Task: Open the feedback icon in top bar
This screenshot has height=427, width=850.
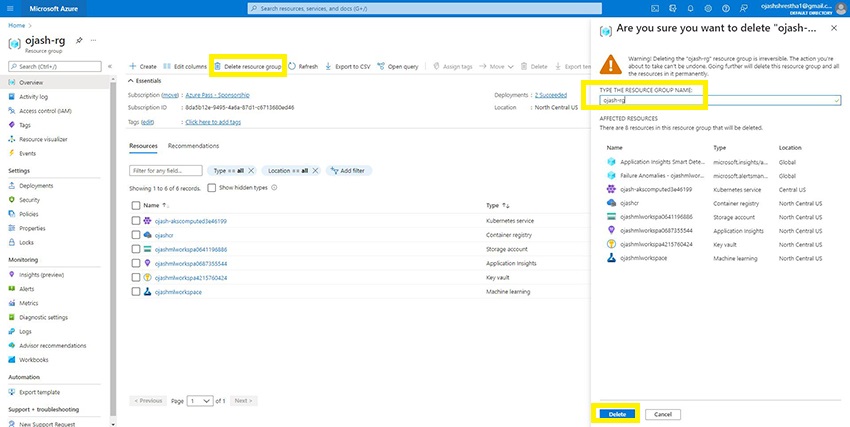Action: click(743, 9)
